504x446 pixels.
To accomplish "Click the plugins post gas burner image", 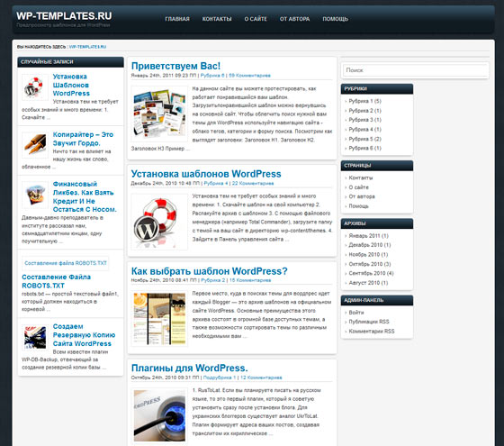I will click(159, 415).
